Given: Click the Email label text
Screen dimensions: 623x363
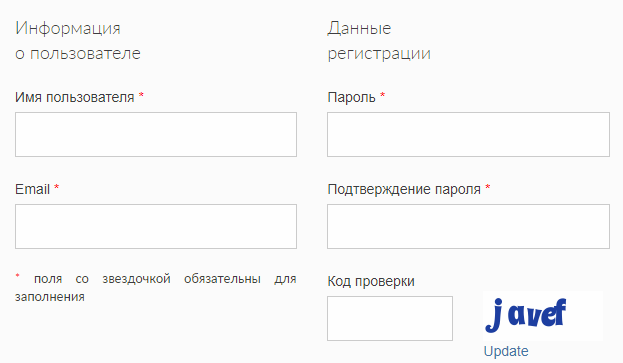Looking at the screenshot, I should [32, 189].
